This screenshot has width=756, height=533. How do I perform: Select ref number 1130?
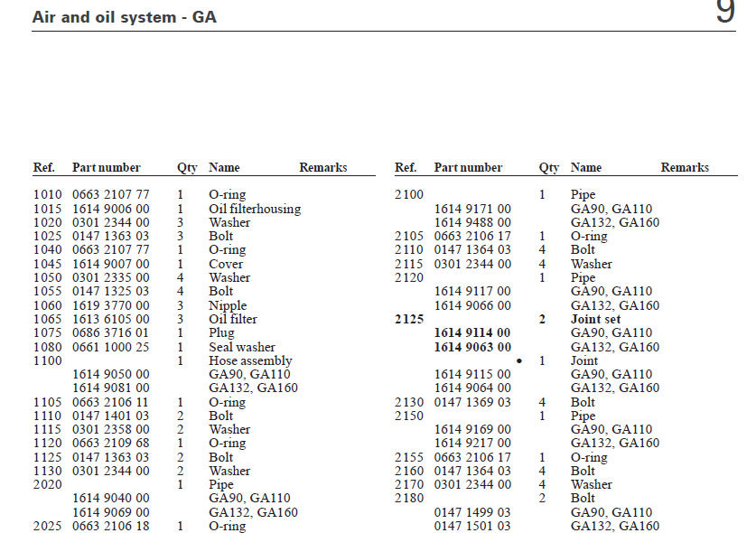[x=47, y=471]
